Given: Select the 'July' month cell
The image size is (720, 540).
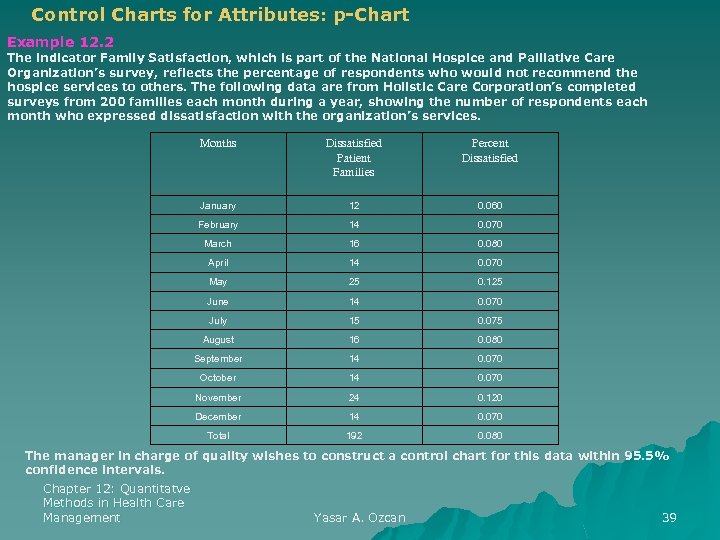Looking at the screenshot, I should pos(218,321).
